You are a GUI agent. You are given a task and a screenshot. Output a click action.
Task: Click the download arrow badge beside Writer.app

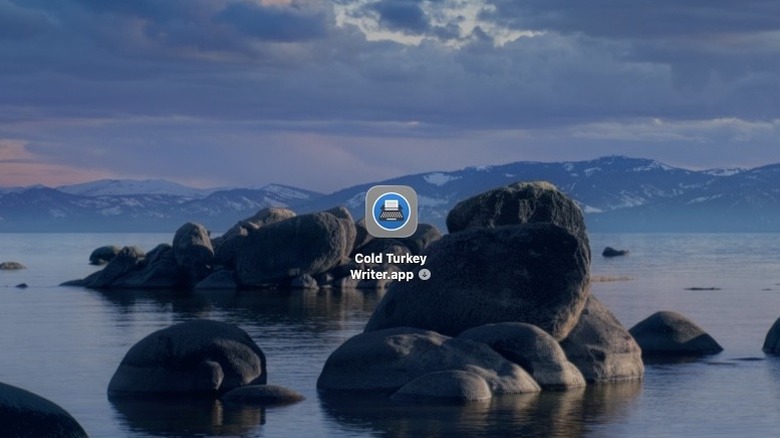pyautogui.click(x=425, y=274)
